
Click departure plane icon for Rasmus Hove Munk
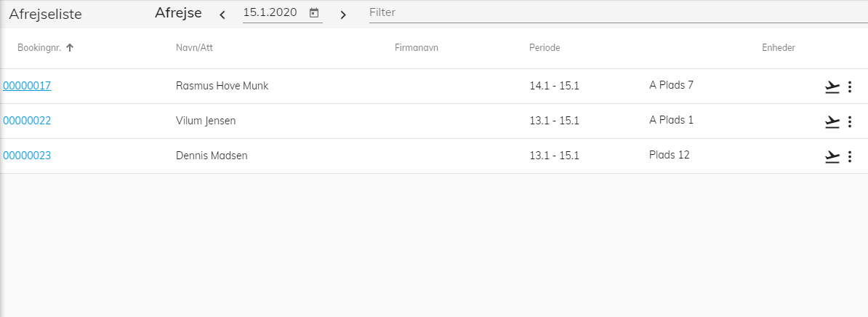pyautogui.click(x=832, y=87)
